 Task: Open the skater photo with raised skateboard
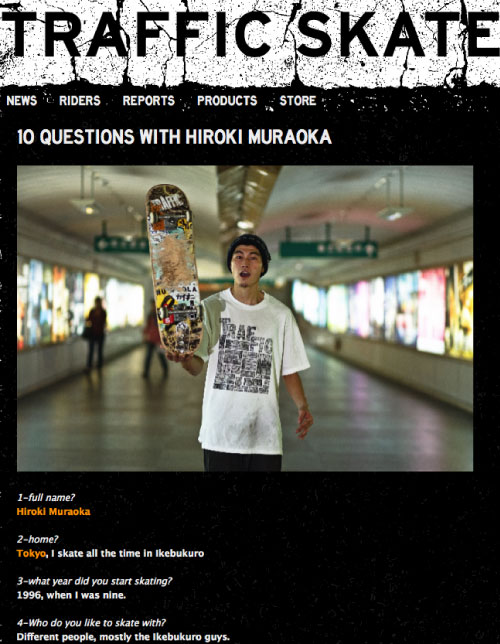click(245, 318)
